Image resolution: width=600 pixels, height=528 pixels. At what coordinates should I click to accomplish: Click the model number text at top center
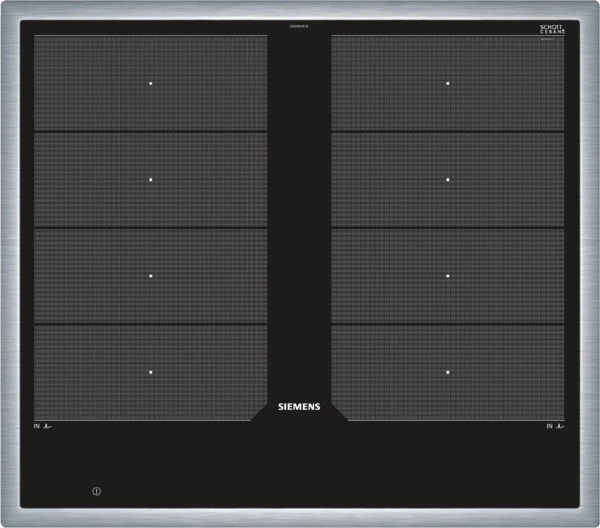(299, 28)
